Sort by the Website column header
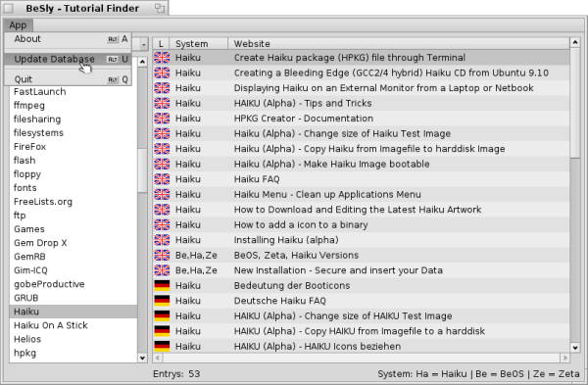 point(399,44)
